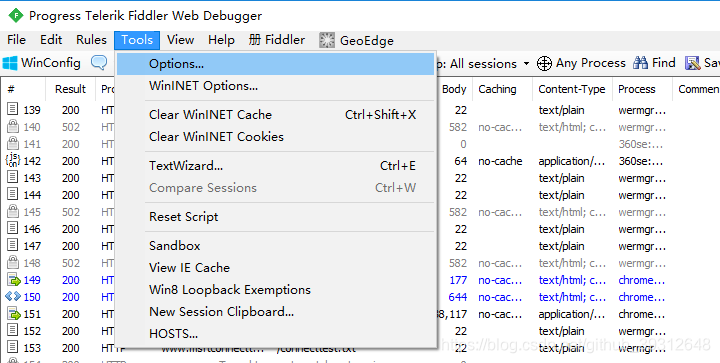Image resolution: width=720 pixels, height=363 pixels.
Task: Open the Fiddler menu with book icon
Action: (x=277, y=40)
